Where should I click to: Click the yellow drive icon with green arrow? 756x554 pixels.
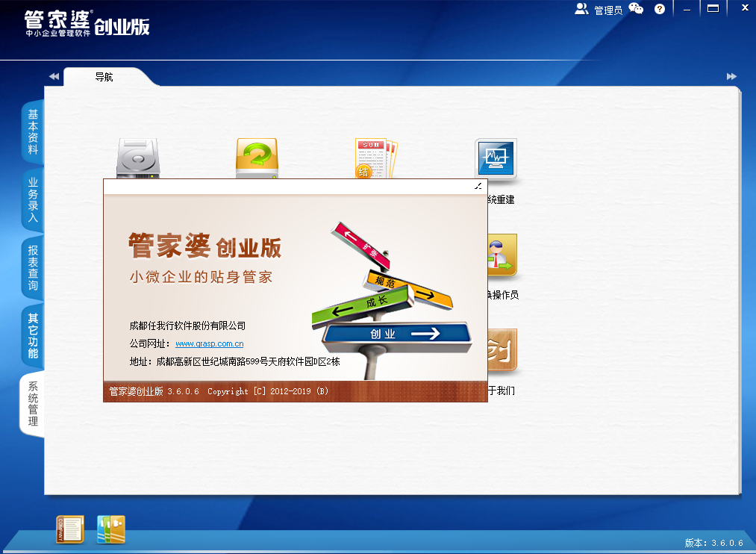pyautogui.click(x=257, y=158)
